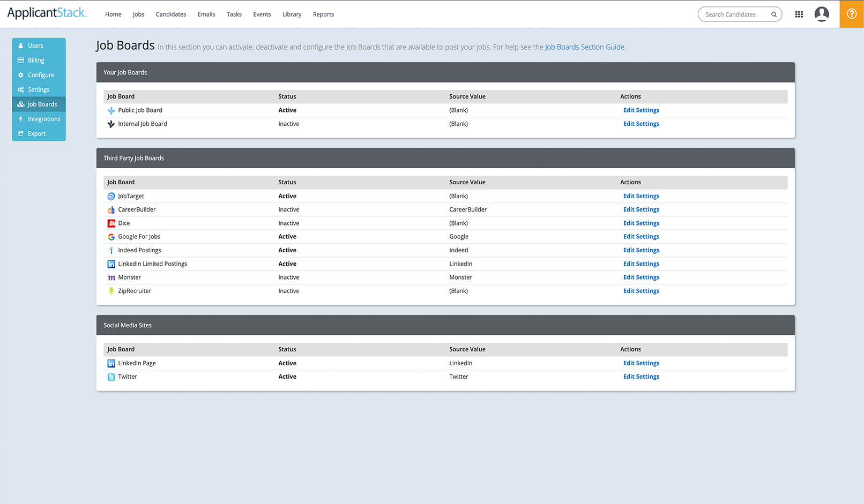The width and height of the screenshot is (864, 504).
Task: Click the Google For Jobs logo icon
Action: pyautogui.click(x=111, y=237)
